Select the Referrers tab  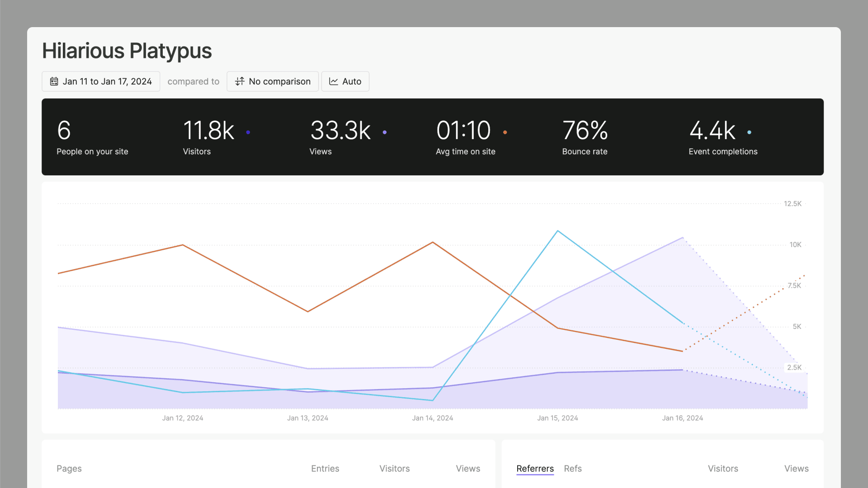(535, 469)
